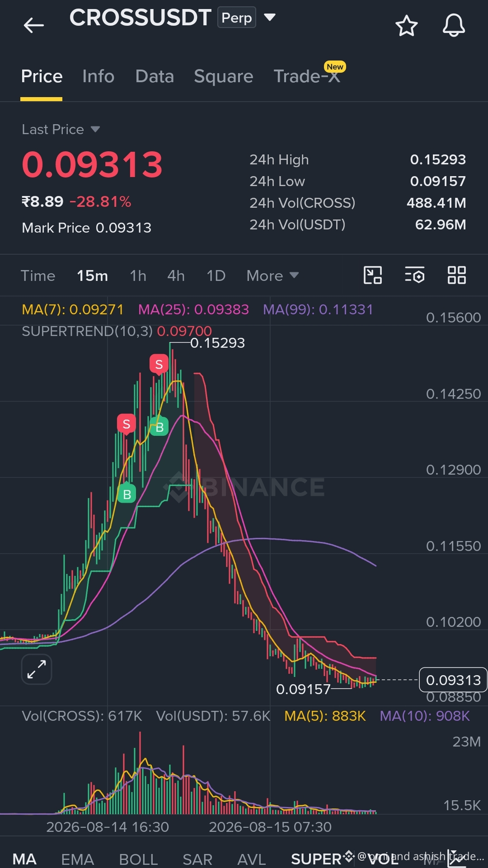The width and height of the screenshot is (488, 868).
Task: Tap the 0.09157 low price label on chart
Action: tap(303, 689)
